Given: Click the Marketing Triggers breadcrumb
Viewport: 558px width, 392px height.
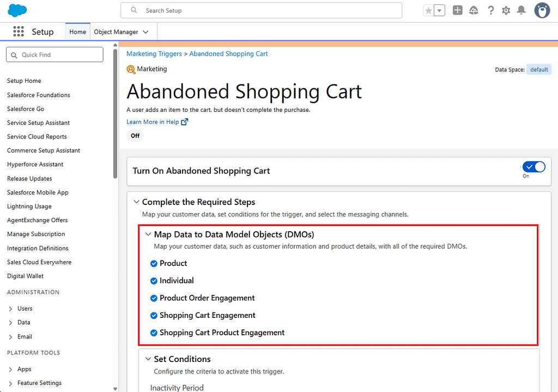Looking at the screenshot, I should 154,54.
